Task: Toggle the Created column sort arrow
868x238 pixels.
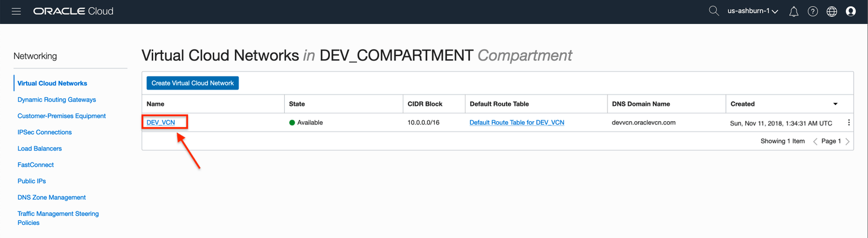Action: pos(835,104)
